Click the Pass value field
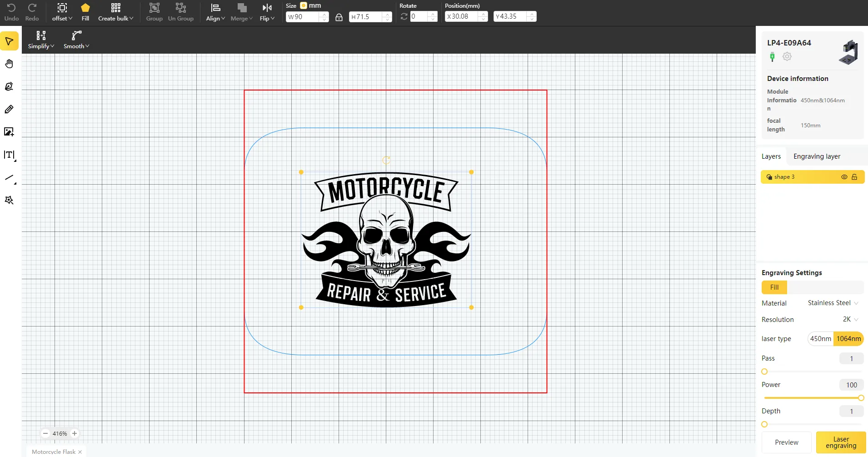The height and width of the screenshot is (457, 868). pos(851,359)
